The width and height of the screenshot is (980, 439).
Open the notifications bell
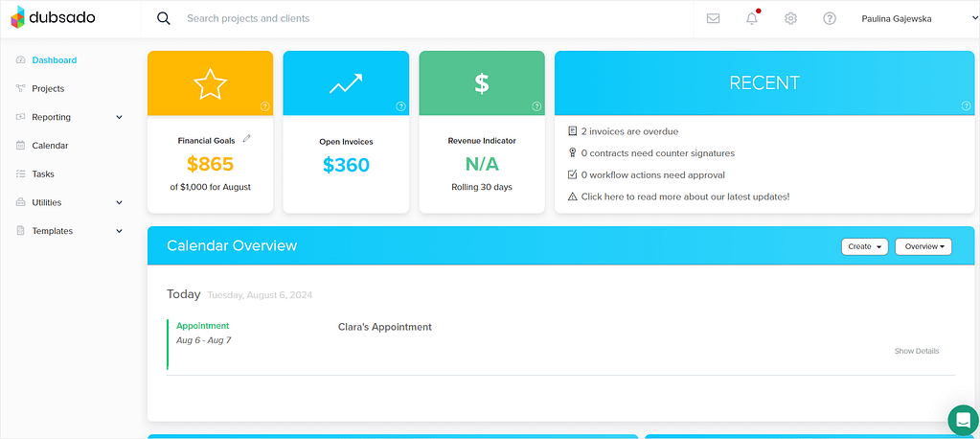coord(752,18)
